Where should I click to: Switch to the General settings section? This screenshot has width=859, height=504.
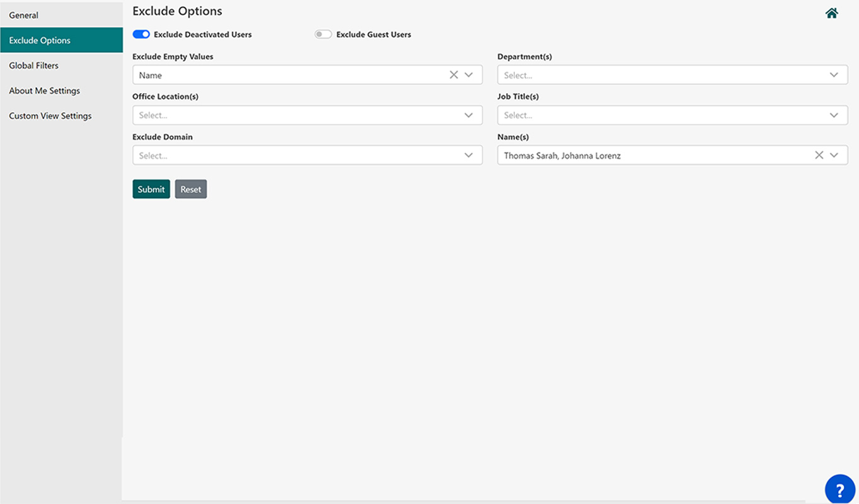pos(23,14)
